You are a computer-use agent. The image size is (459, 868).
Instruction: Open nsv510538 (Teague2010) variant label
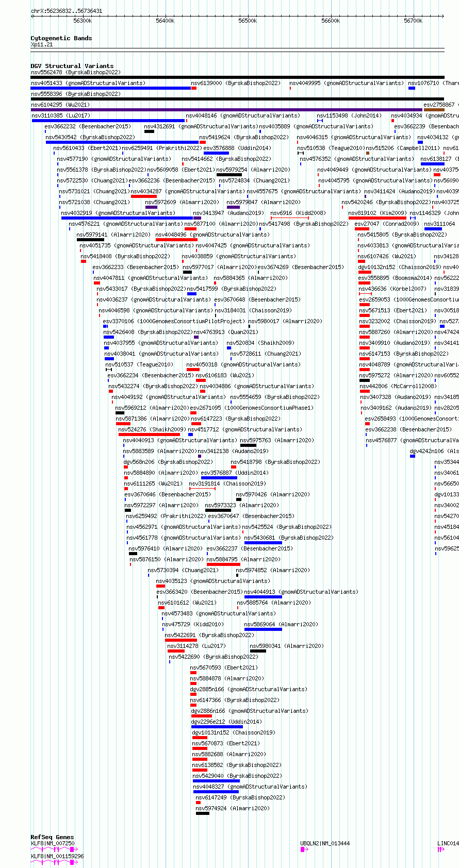pos(331,148)
